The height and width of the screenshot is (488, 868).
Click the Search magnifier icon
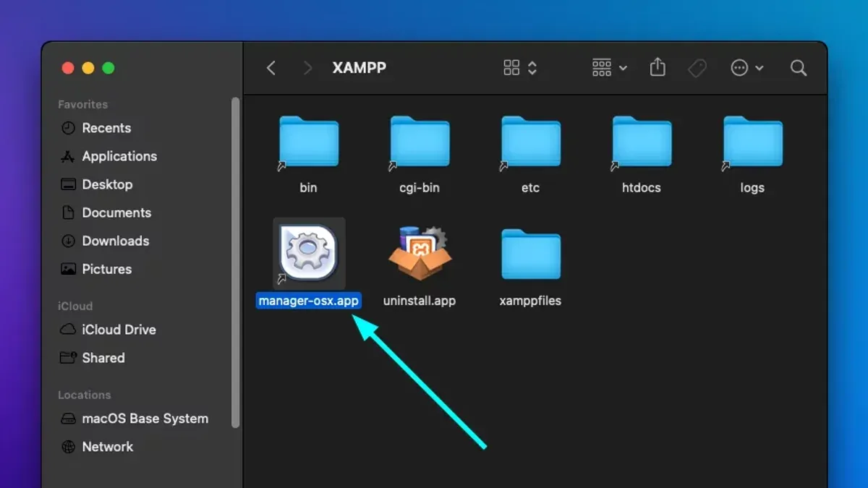pos(799,68)
